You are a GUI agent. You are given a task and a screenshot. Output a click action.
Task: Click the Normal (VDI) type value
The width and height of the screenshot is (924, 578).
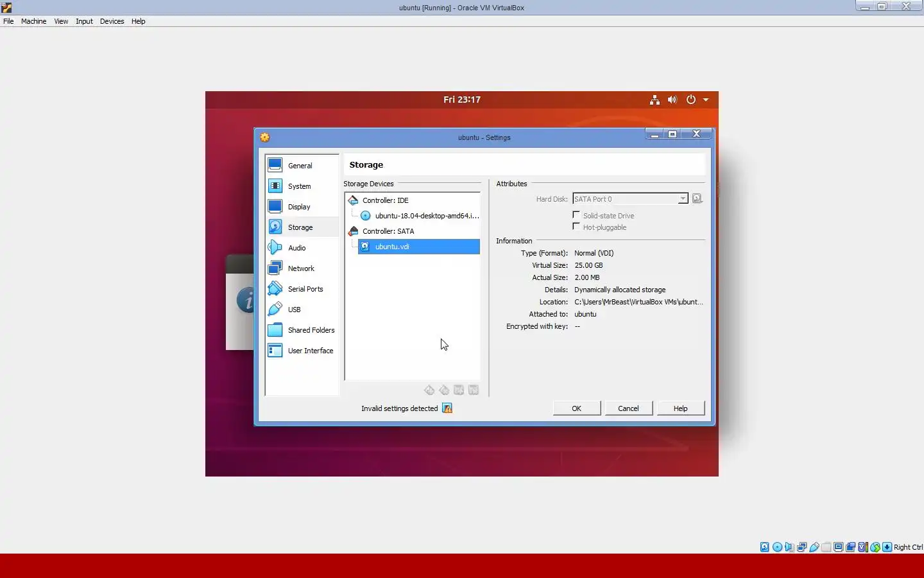594,253
